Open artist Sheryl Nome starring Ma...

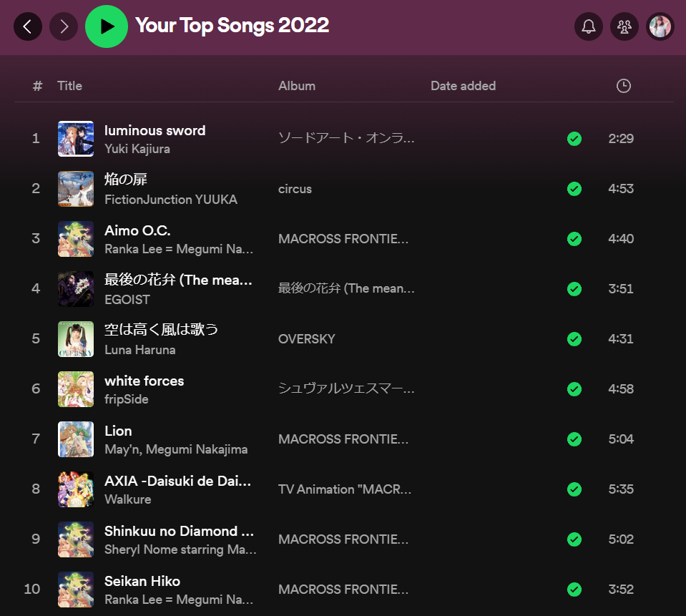180,549
